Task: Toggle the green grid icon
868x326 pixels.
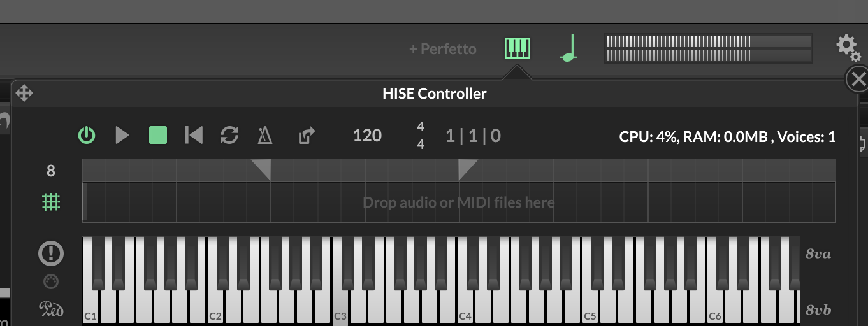Action: [51, 202]
